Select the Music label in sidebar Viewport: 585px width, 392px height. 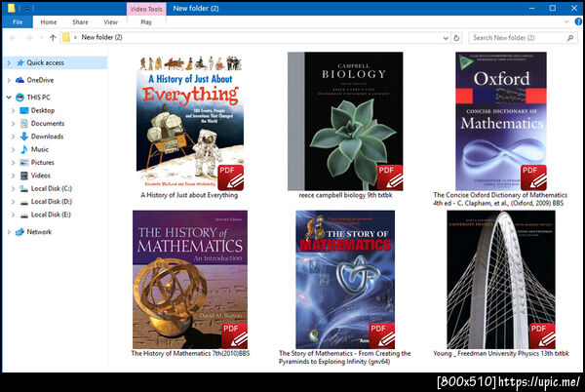pyautogui.click(x=40, y=149)
